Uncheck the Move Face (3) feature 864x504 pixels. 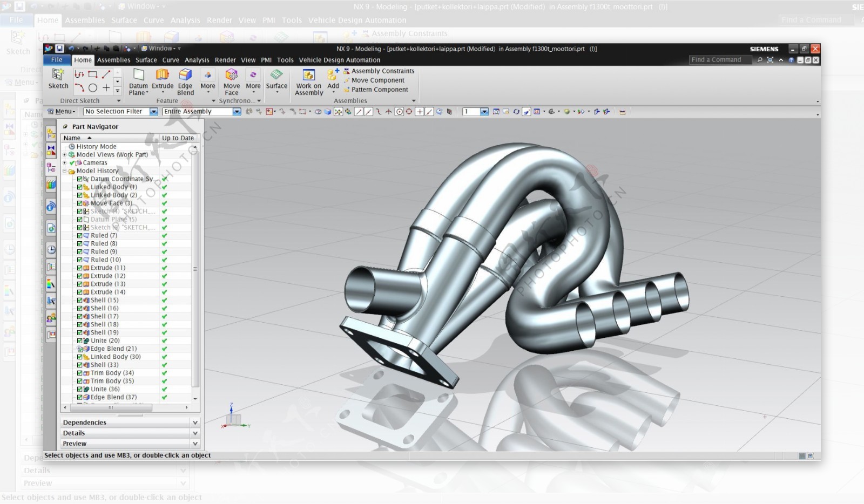click(79, 203)
